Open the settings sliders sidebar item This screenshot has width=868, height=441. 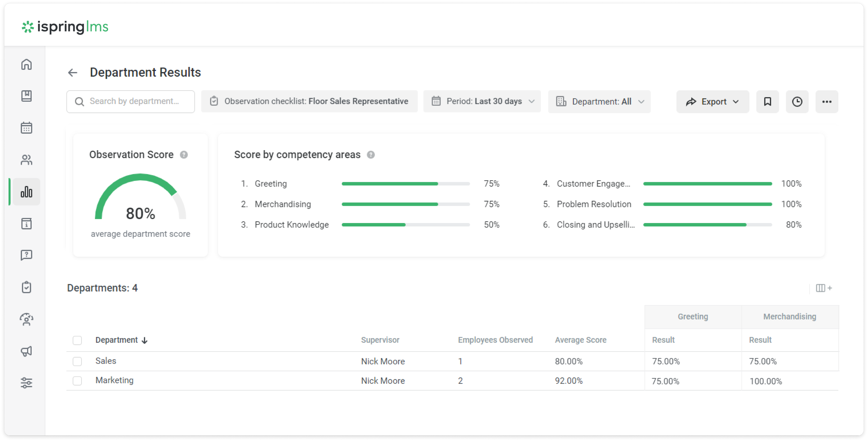26,383
